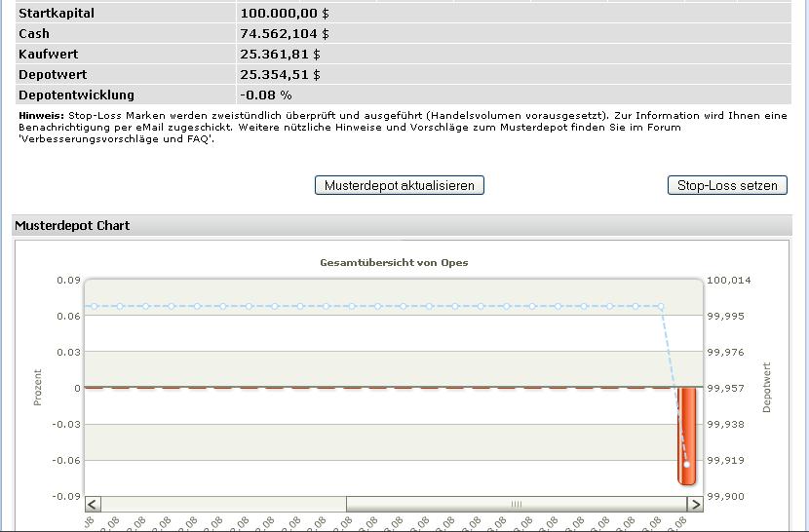The image size is (809, 532).
Task: Click the 0.09 left axis value
Action: click(68, 281)
